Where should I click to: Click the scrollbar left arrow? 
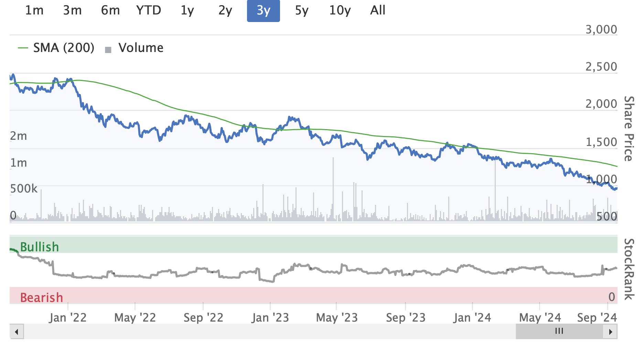click(17, 332)
